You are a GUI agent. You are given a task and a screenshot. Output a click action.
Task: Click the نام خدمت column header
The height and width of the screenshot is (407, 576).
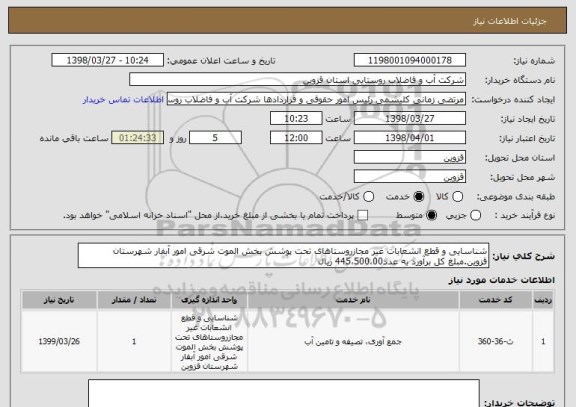(353, 300)
